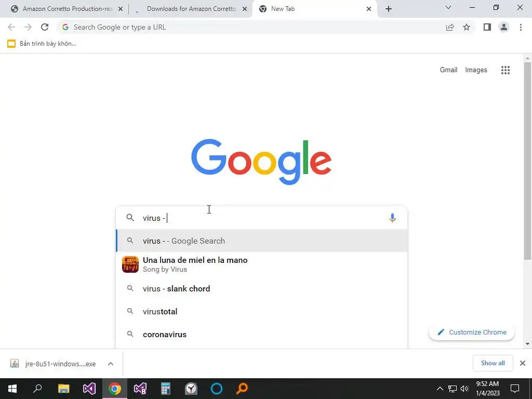Expand options for jre-8u51-windows download
Screen dimensions: 532x399
click(x=111, y=364)
